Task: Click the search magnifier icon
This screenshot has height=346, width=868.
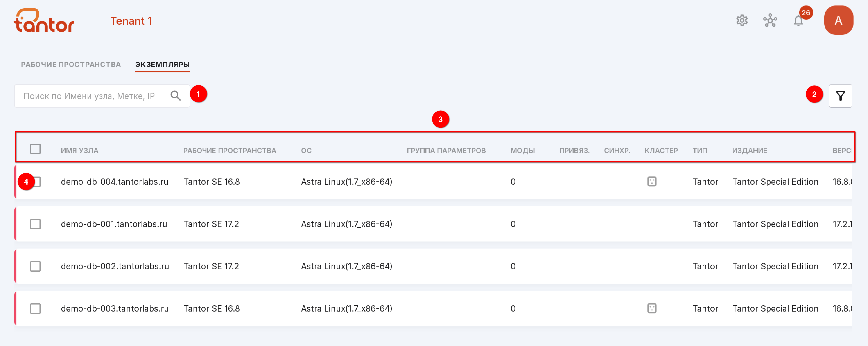Action: click(176, 96)
